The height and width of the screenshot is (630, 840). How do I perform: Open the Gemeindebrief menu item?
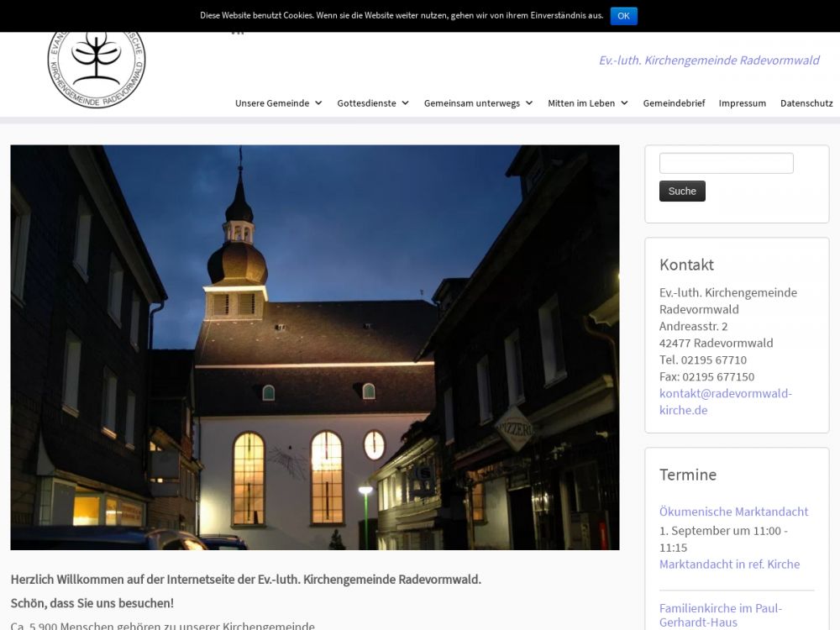(674, 103)
